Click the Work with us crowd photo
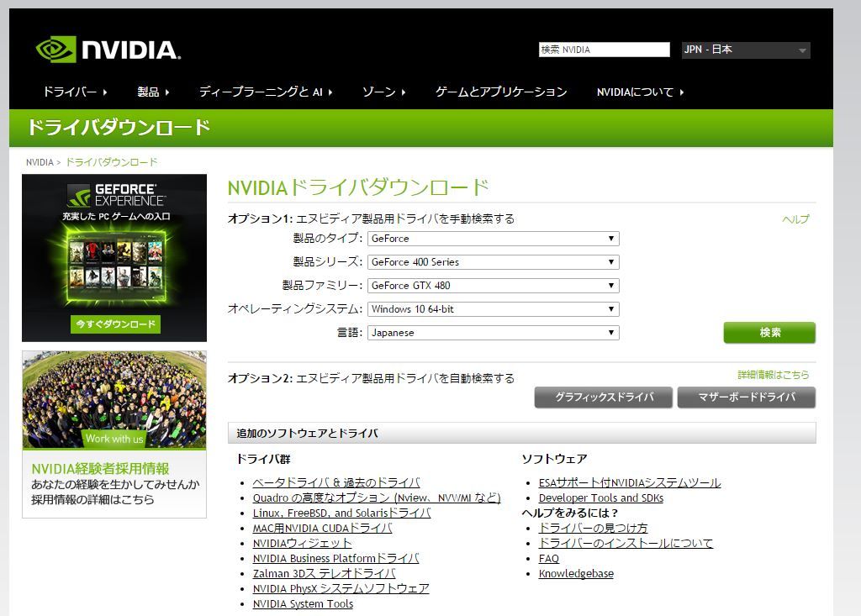This screenshot has width=861, height=616. 114,400
